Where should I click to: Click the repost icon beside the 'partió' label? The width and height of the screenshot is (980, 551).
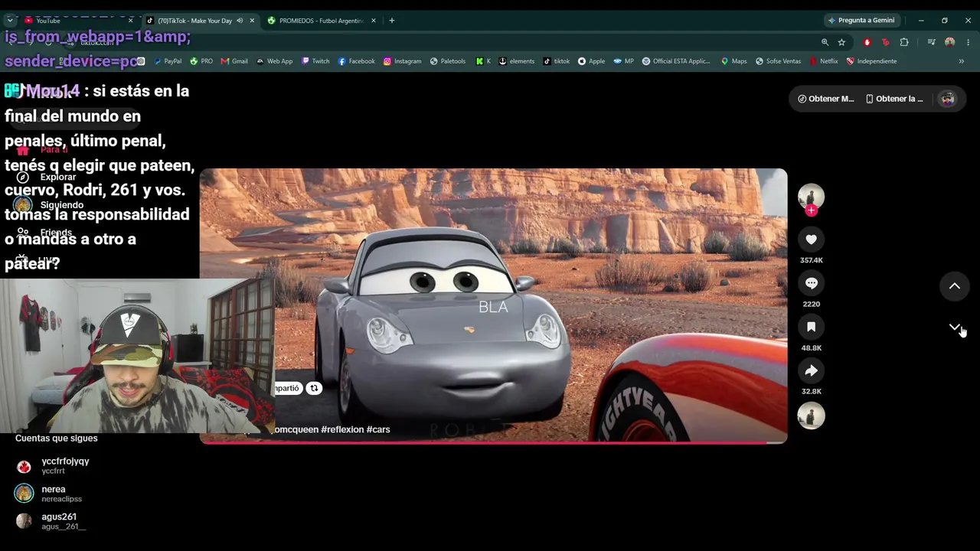tap(314, 388)
